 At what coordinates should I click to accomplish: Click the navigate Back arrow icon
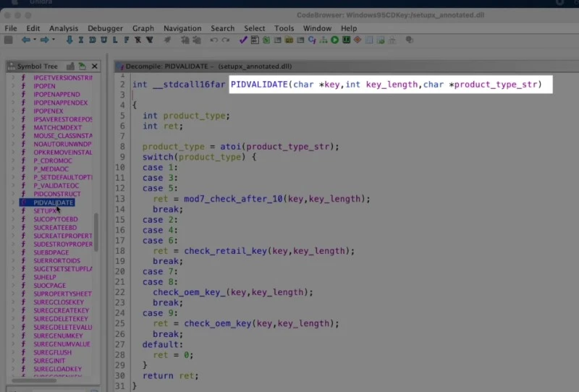(x=25, y=40)
